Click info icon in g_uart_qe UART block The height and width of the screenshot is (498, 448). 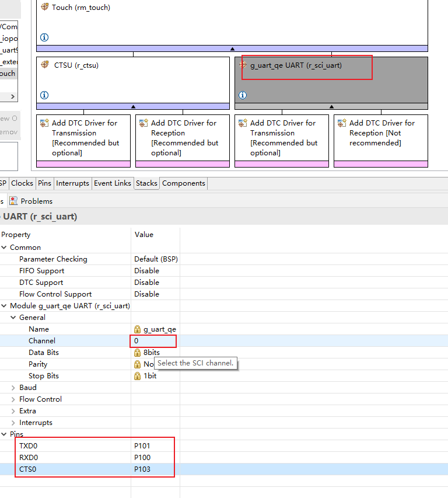click(243, 95)
